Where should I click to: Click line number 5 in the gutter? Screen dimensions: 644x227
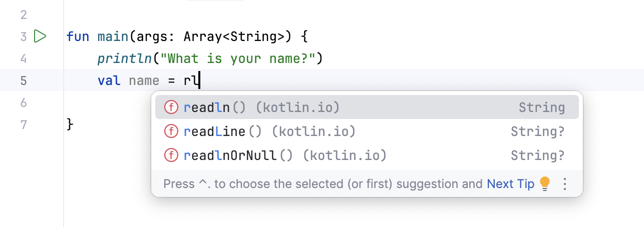23,80
